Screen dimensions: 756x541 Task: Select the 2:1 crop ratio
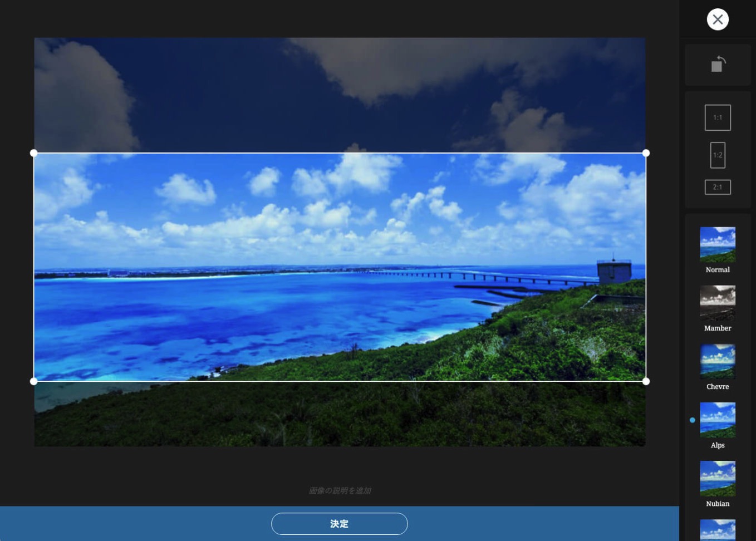[718, 187]
